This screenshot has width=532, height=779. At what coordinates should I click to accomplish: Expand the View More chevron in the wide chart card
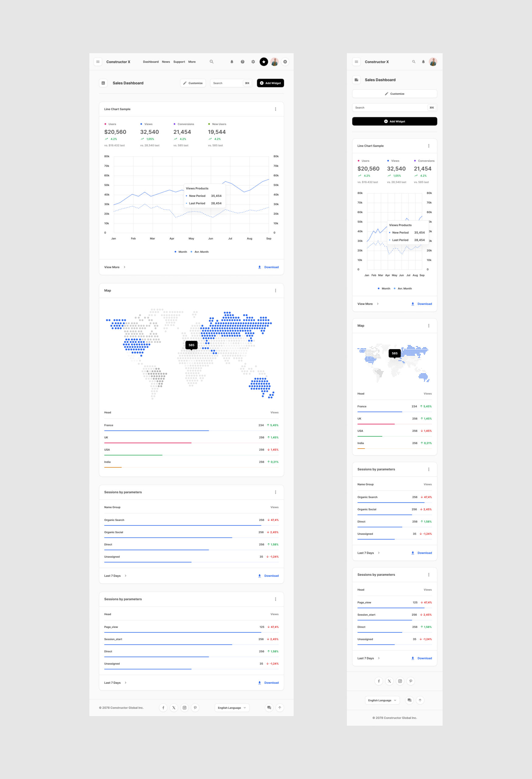pyautogui.click(x=125, y=267)
